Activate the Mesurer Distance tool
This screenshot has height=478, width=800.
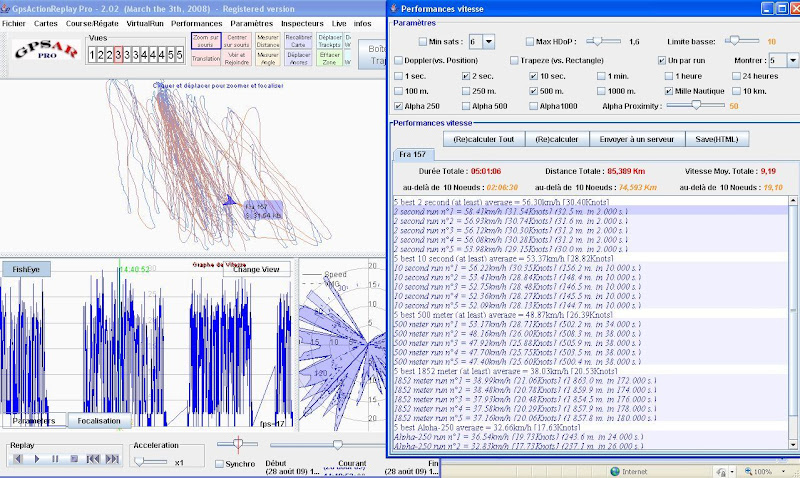[269, 40]
